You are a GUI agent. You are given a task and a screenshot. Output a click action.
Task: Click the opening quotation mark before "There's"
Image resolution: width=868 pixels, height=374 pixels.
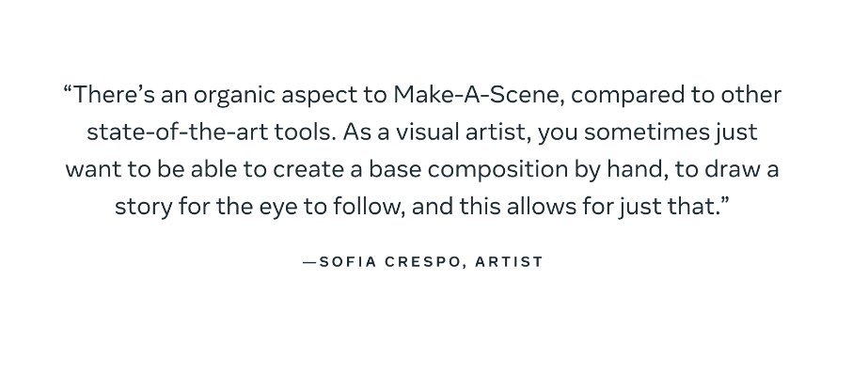tap(68, 89)
